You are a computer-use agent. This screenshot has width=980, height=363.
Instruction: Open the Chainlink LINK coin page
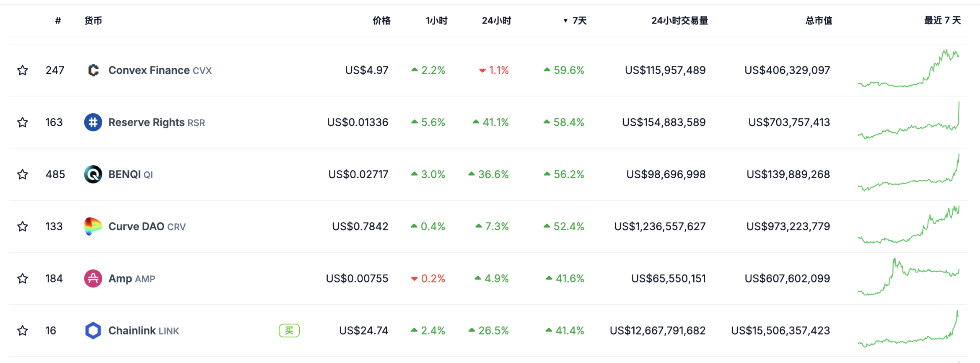pyautogui.click(x=131, y=330)
